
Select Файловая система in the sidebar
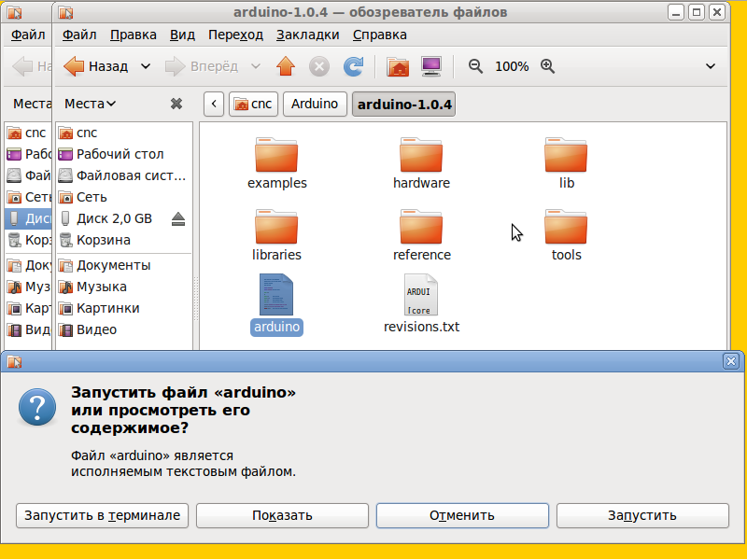pyautogui.click(x=124, y=175)
